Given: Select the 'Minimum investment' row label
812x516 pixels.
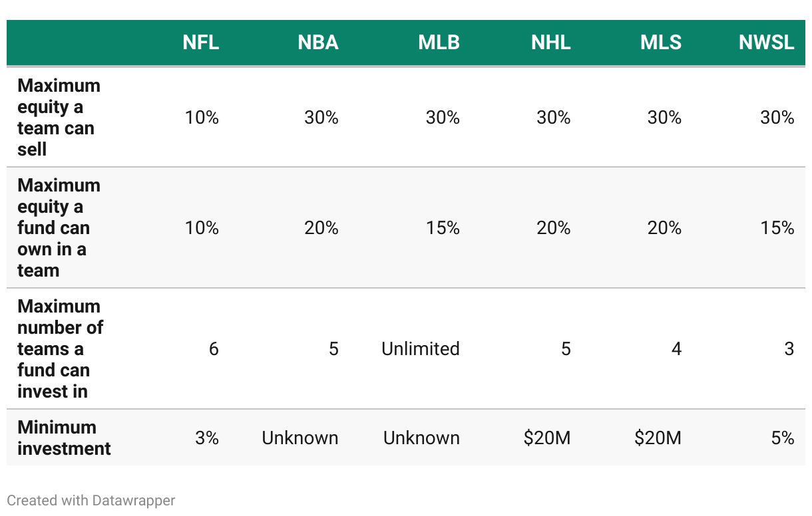Looking at the screenshot, I should pyautogui.click(x=64, y=438).
